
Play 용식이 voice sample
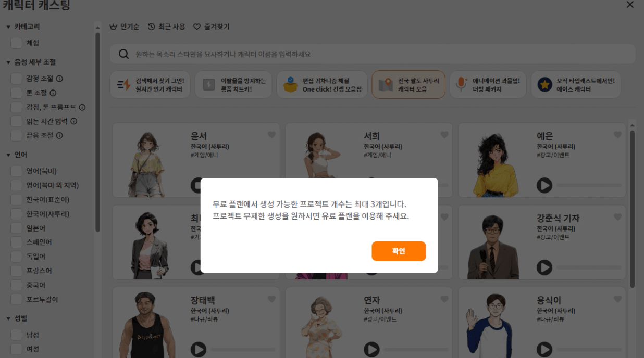544,349
